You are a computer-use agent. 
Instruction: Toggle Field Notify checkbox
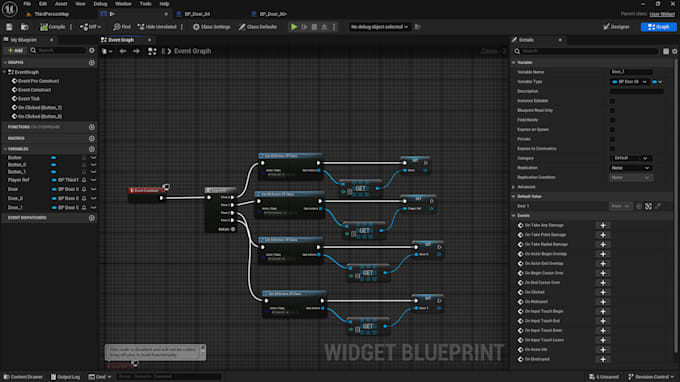pyautogui.click(x=612, y=120)
